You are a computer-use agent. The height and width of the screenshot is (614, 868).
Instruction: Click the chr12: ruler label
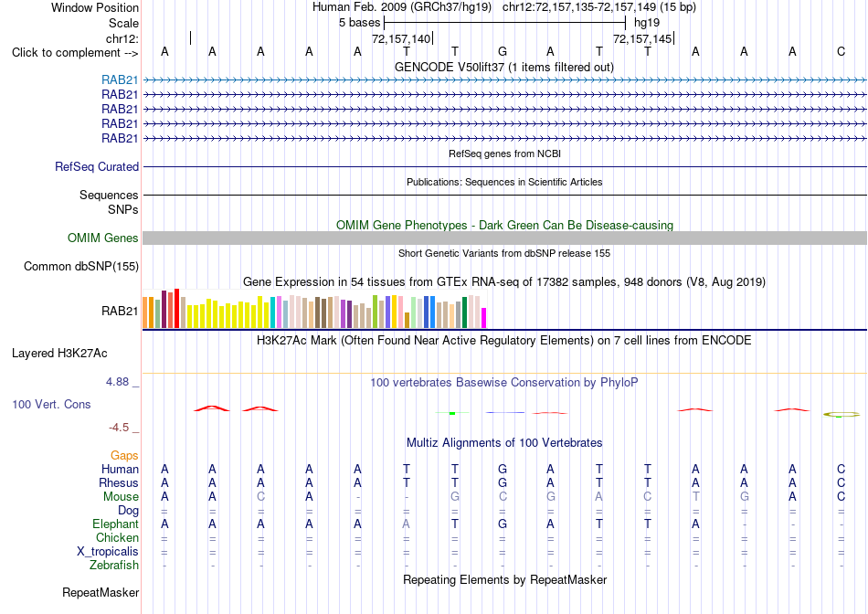(x=122, y=38)
